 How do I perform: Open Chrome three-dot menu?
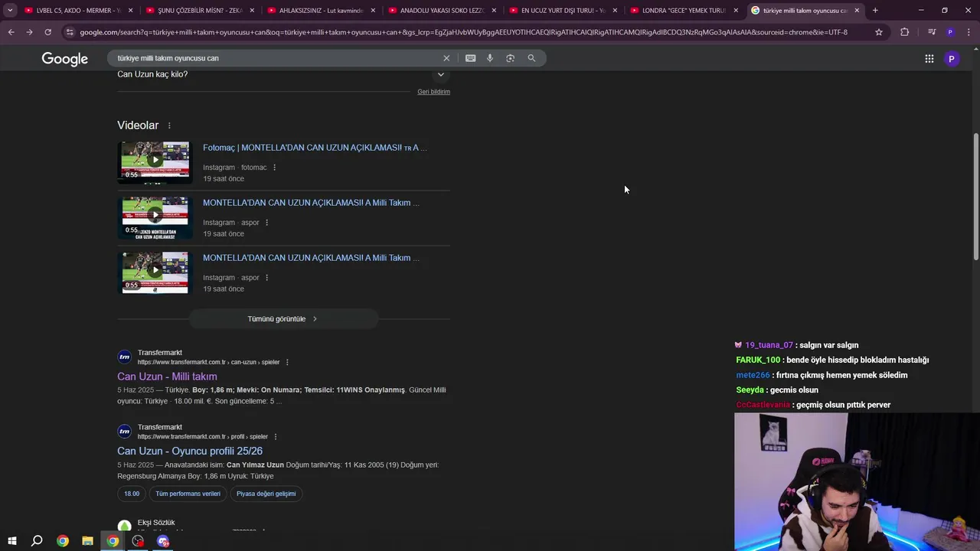(969, 32)
